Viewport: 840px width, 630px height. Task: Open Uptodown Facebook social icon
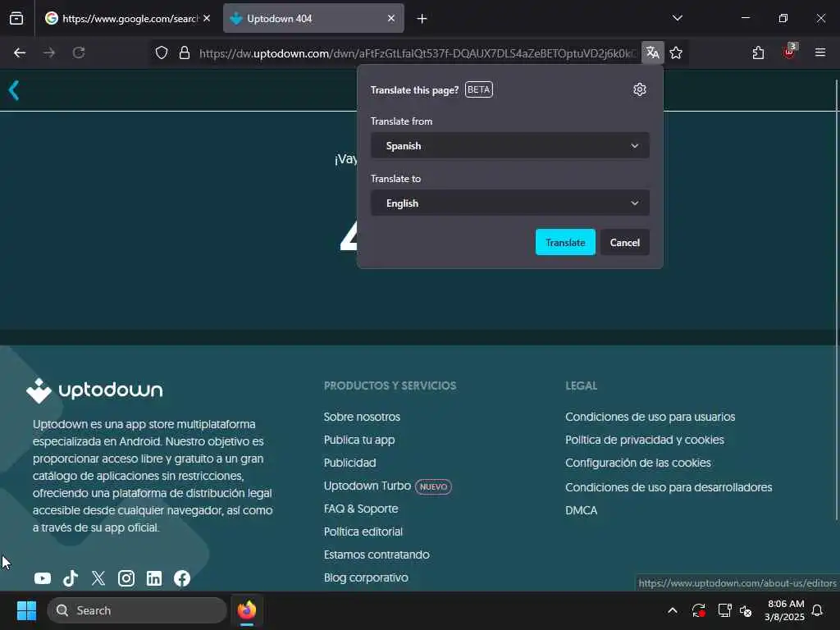[x=182, y=578]
